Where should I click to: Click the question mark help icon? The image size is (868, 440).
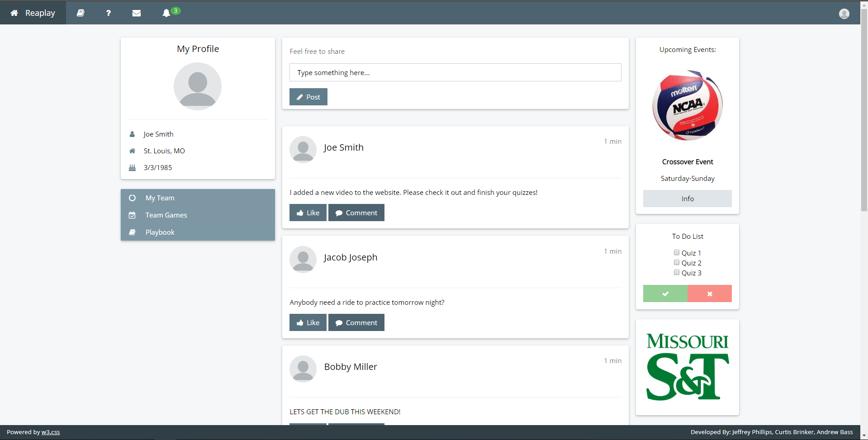point(109,13)
